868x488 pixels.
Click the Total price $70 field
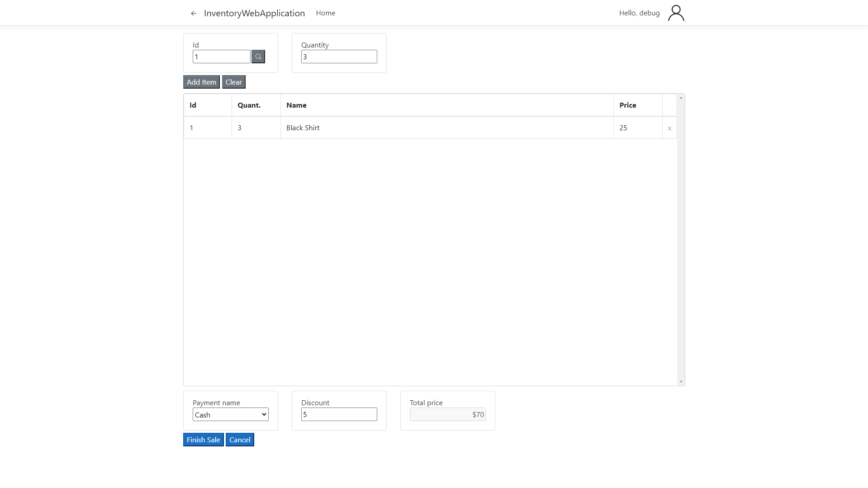coord(448,414)
